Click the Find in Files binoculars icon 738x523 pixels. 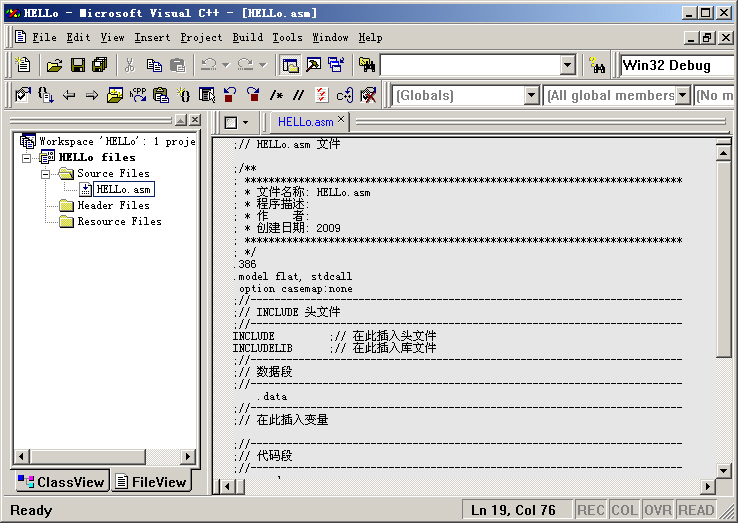[x=367, y=65]
